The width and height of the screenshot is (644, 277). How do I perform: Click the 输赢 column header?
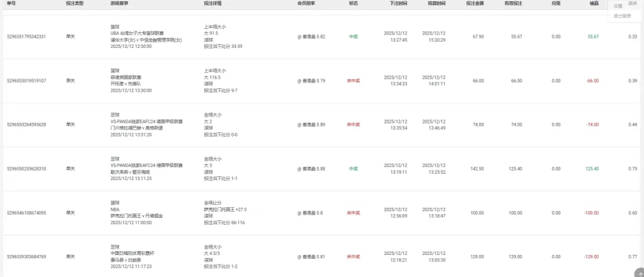point(594,3)
